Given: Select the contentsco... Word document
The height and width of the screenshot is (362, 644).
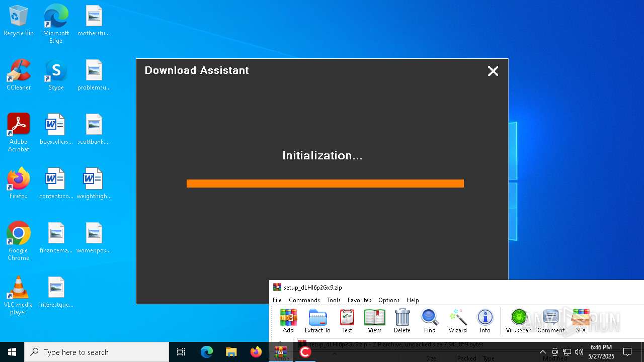Looking at the screenshot, I should tap(56, 184).
